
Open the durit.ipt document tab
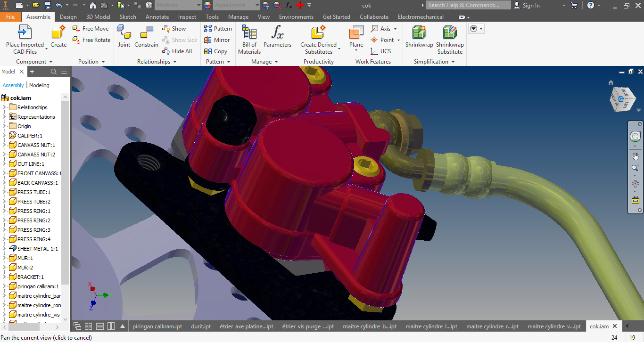[201, 326]
